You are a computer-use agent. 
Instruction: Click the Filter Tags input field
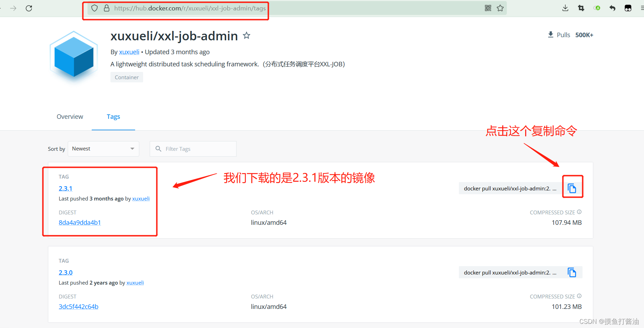click(193, 149)
